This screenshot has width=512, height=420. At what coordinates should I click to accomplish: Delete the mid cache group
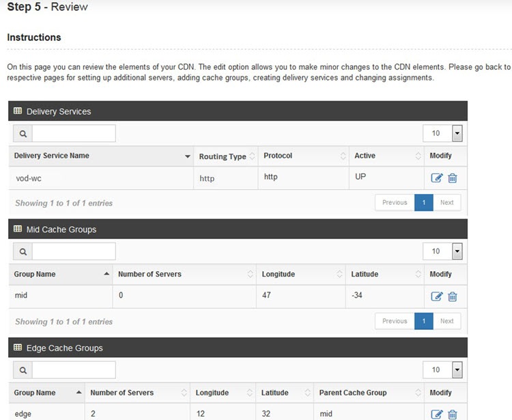click(453, 296)
